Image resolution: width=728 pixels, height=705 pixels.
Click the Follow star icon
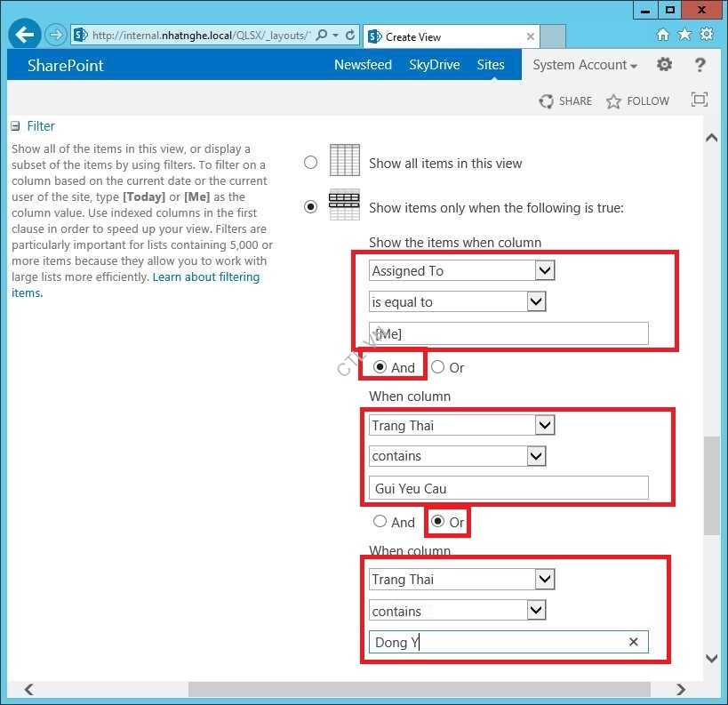(613, 101)
